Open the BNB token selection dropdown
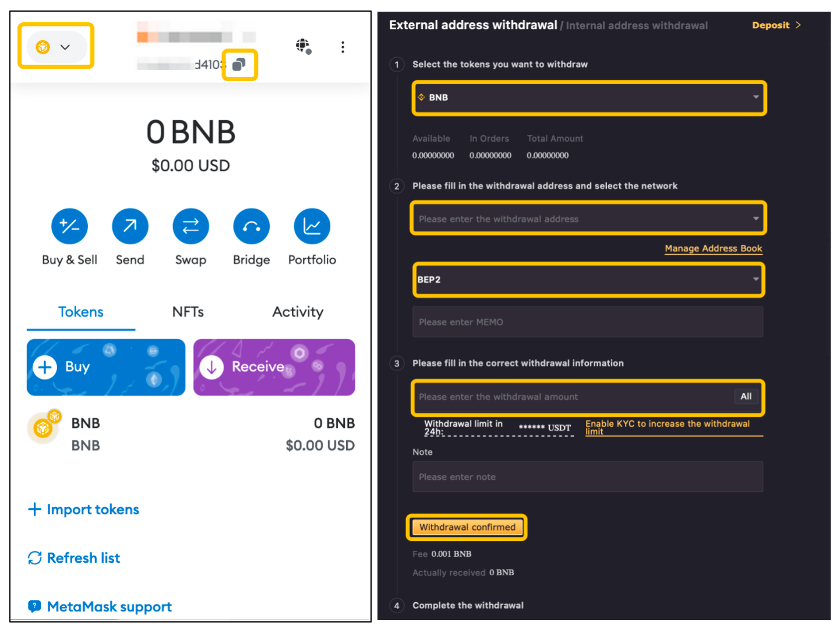The image size is (840, 626). coord(589,97)
